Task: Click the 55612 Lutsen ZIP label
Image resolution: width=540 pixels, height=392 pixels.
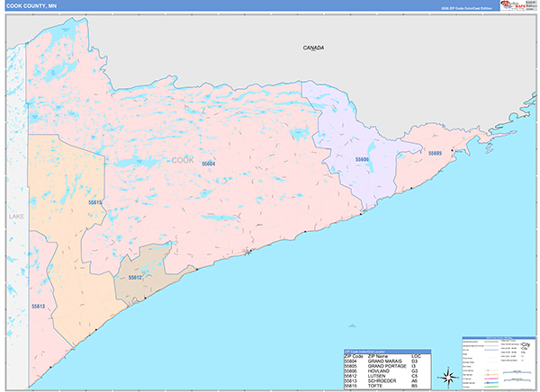Action: [x=134, y=277]
